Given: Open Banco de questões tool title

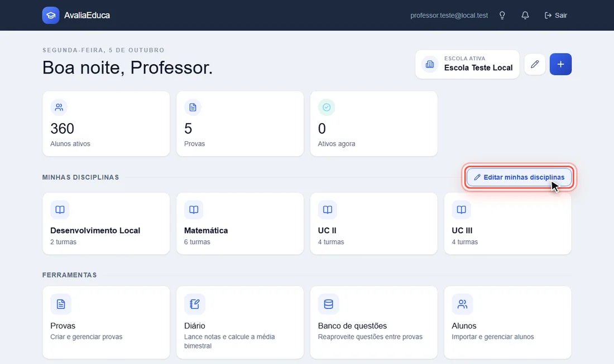Looking at the screenshot, I should pyautogui.click(x=352, y=326).
